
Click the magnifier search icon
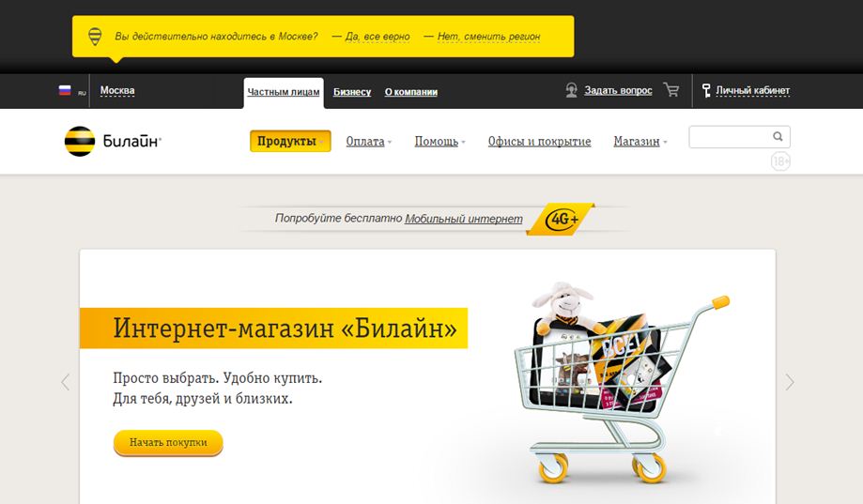(x=778, y=136)
